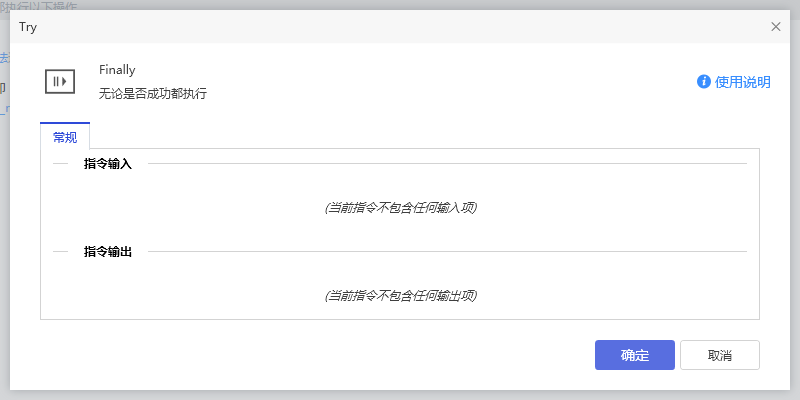Click the Try dialog title text
Image resolution: width=800 pixels, height=400 pixels.
click(x=28, y=27)
